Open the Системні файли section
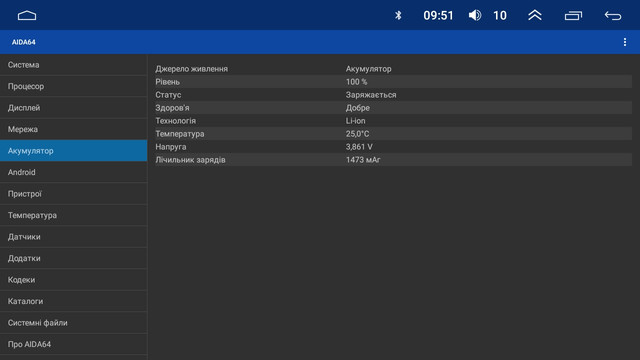This screenshot has width=640, height=360. coord(73,323)
